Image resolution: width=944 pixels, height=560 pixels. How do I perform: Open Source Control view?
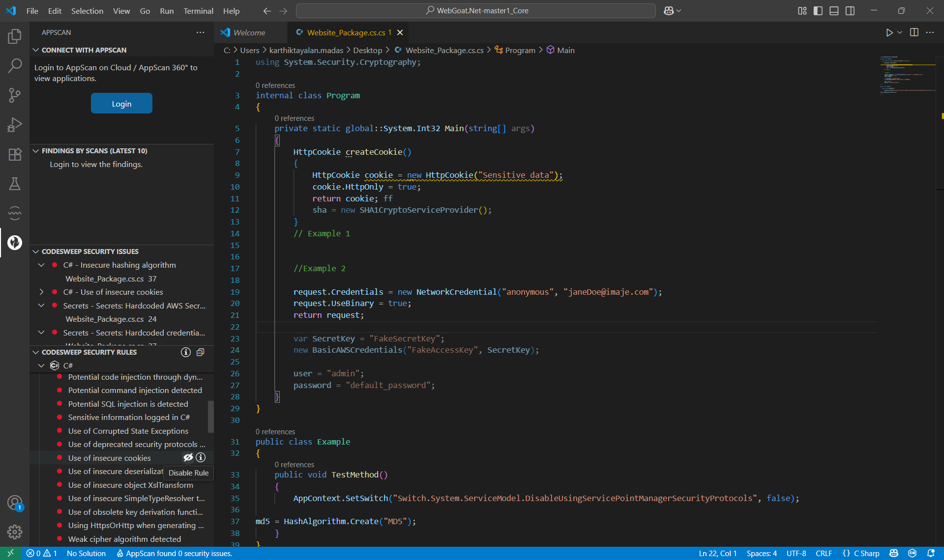coord(15,95)
